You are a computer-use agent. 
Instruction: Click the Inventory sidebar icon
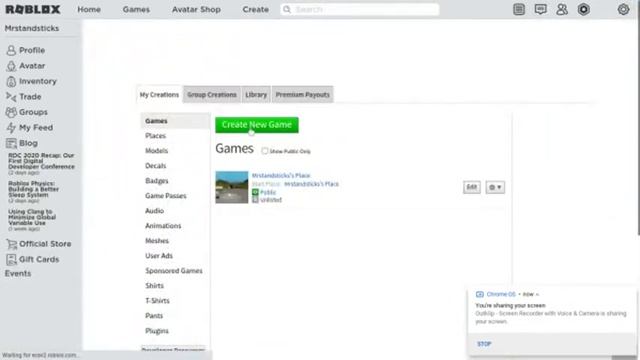pyautogui.click(x=11, y=81)
